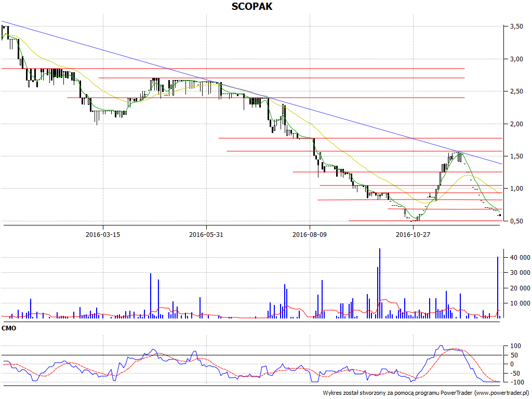Screen dimensions: 532x399
Task: Click the 2,00 price axis label
Action: click(517, 124)
